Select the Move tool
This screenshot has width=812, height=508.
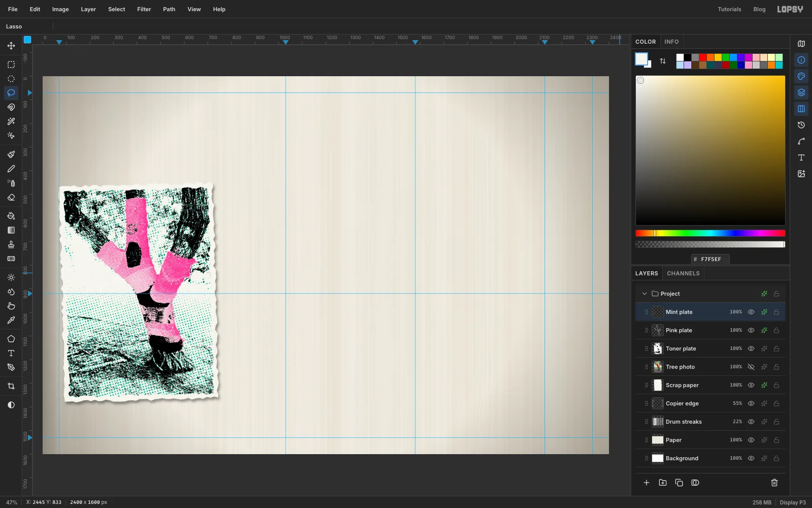click(x=11, y=46)
